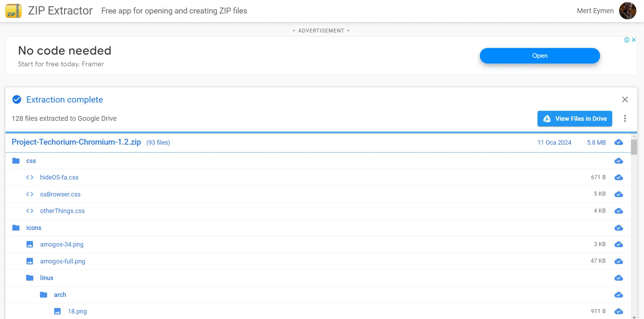Click the icons folder icon
The height and width of the screenshot is (319, 644).
pos(16,228)
